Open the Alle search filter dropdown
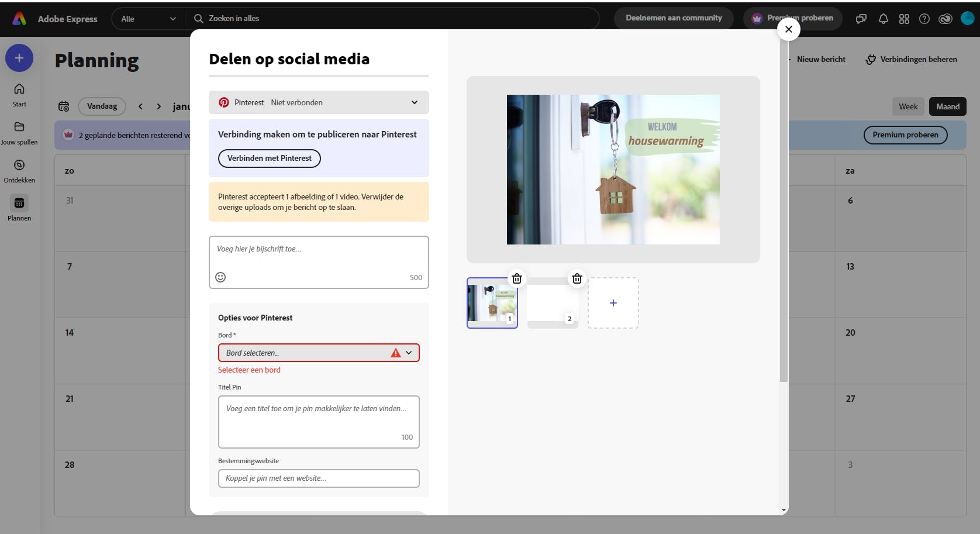Screen dimensions: 980x534 (148, 19)
